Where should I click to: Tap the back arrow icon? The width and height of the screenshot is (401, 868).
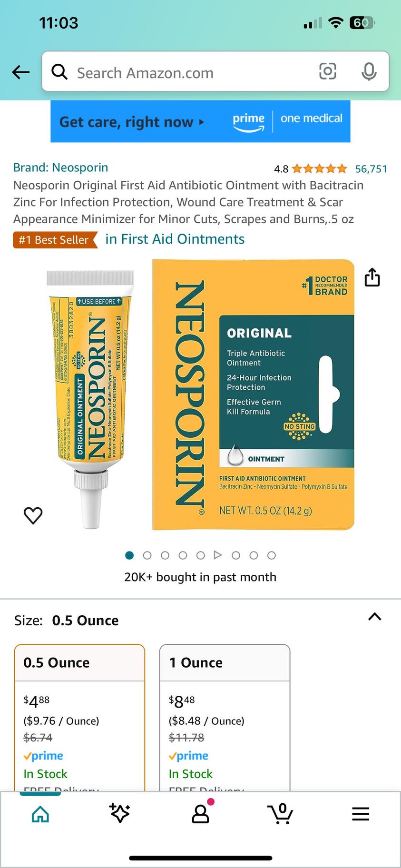21,72
